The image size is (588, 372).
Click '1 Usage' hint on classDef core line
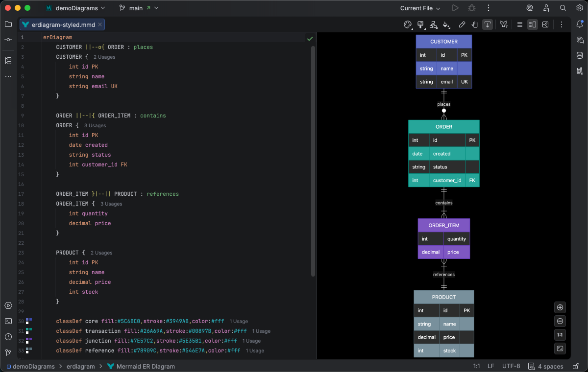(239, 322)
